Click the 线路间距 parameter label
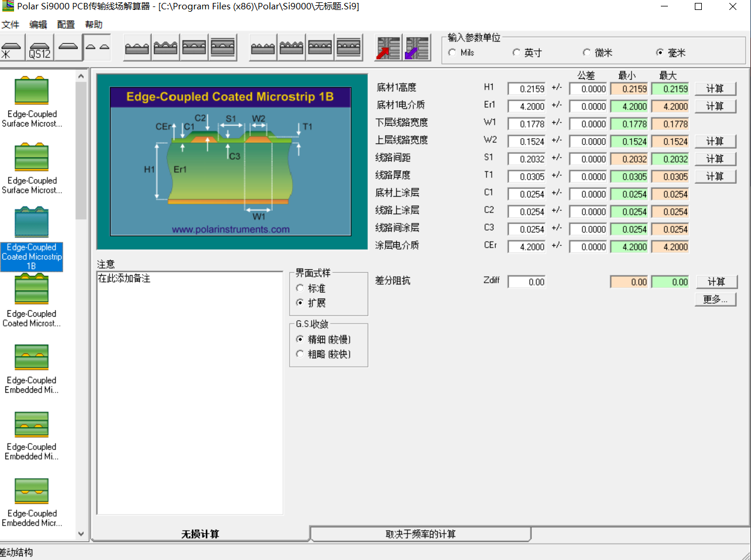Viewport: 751px width, 560px height. (x=393, y=158)
